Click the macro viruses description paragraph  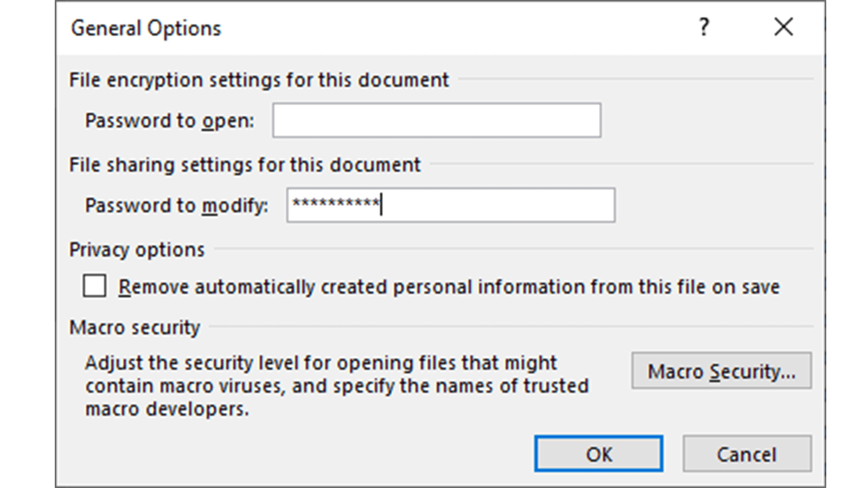pyautogui.click(x=336, y=386)
